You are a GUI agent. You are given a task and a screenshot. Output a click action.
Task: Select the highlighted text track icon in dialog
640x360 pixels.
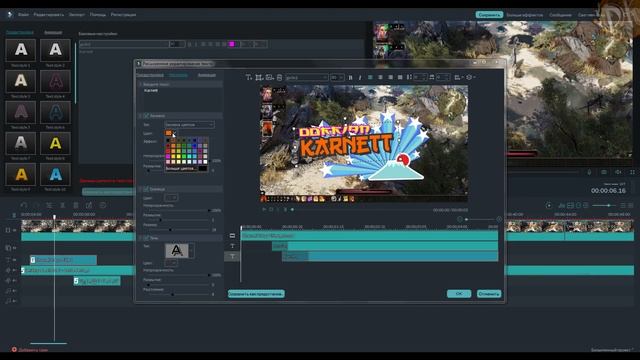(232, 256)
